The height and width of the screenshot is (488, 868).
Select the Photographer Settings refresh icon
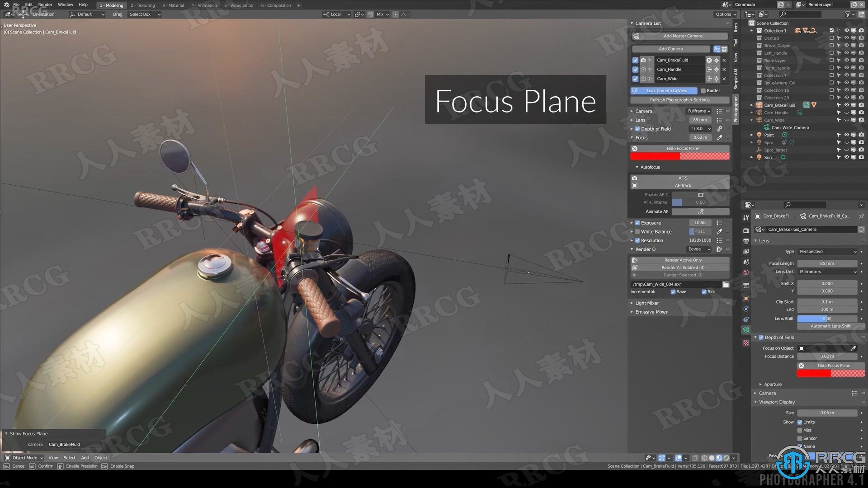tap(679, 99)
